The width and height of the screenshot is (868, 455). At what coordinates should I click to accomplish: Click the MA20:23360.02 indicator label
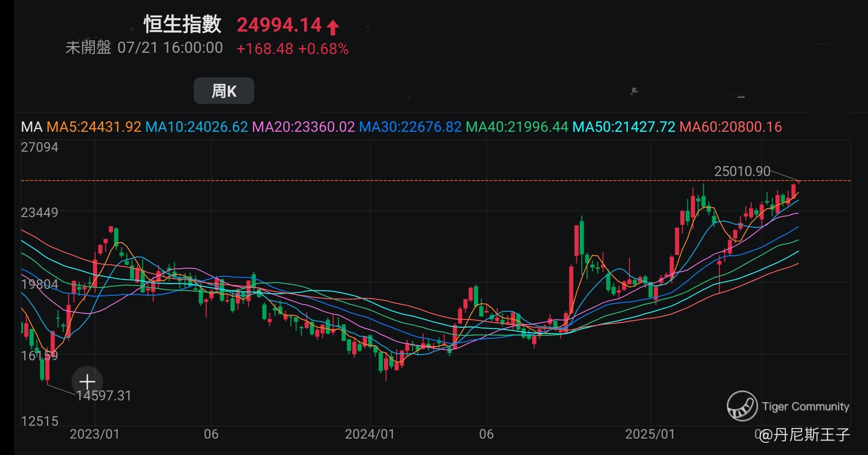303,127
